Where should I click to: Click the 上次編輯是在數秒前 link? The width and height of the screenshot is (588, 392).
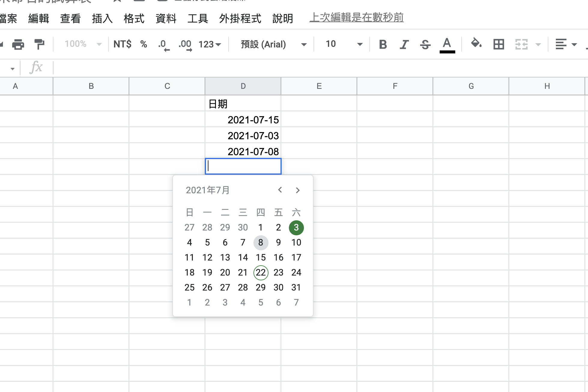(357, 18)
